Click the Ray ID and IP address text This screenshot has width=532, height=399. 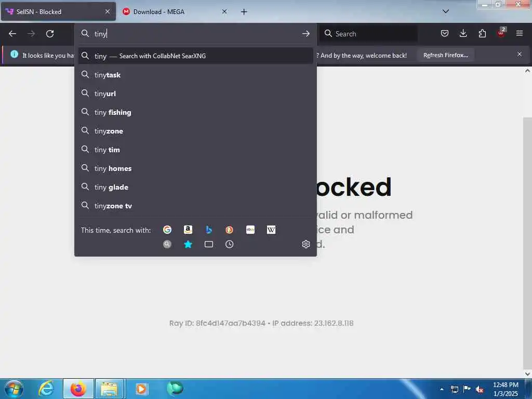(261, 323)
